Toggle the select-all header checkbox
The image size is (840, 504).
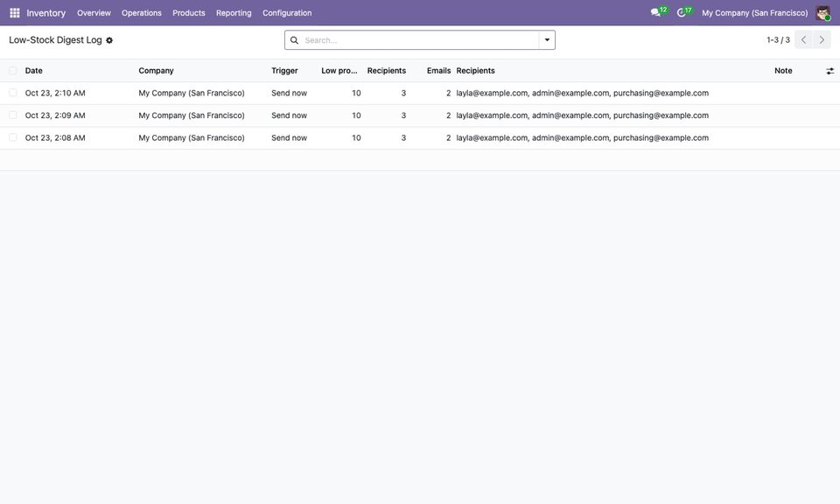(13, 71)
